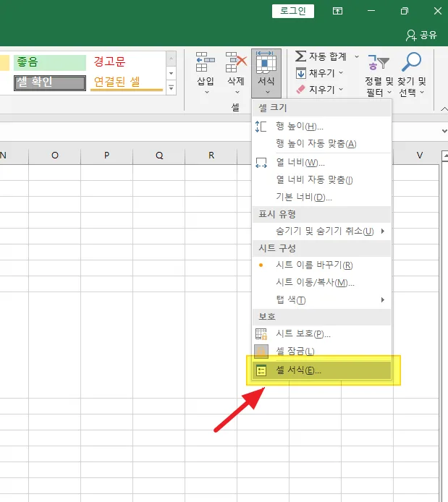
Task: Choose 셀 서식(E)... menu item
Action: click(321, 370)
